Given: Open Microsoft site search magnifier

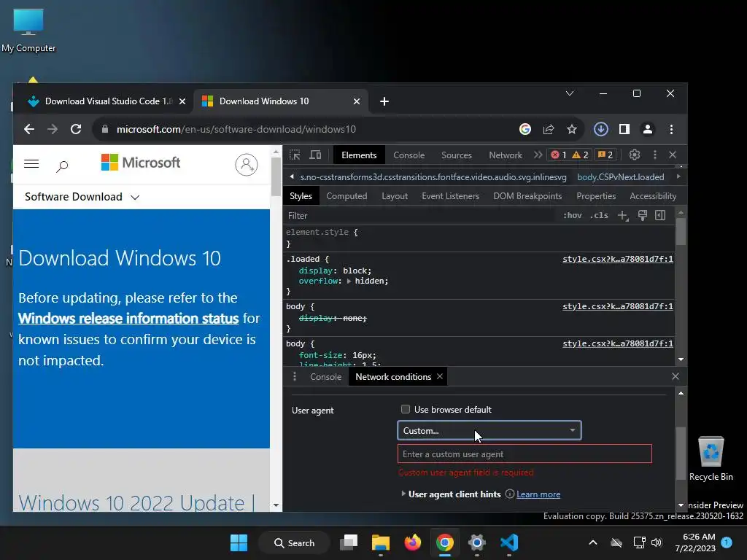Looking at the screenshot, I should point(62,166).
